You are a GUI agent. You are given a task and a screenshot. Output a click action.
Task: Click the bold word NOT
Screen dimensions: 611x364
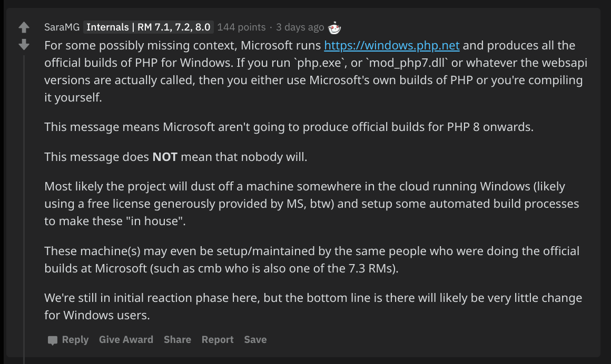click(165, 157)
